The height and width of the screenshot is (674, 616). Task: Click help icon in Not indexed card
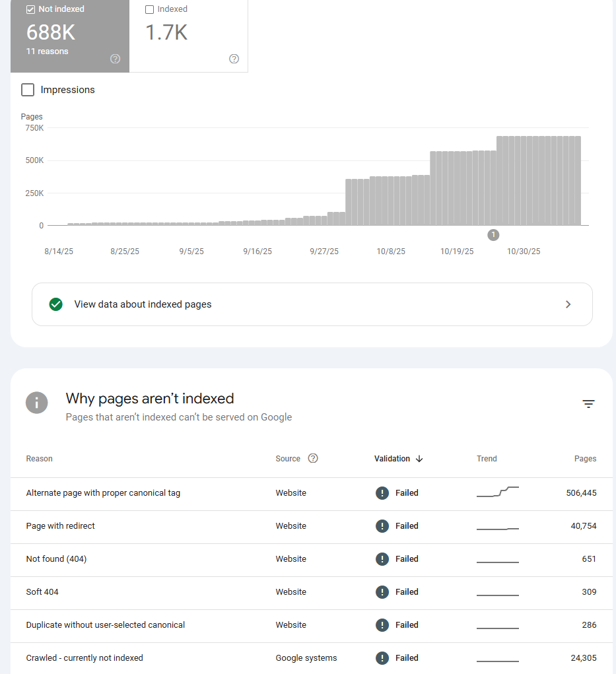[116, 59]
